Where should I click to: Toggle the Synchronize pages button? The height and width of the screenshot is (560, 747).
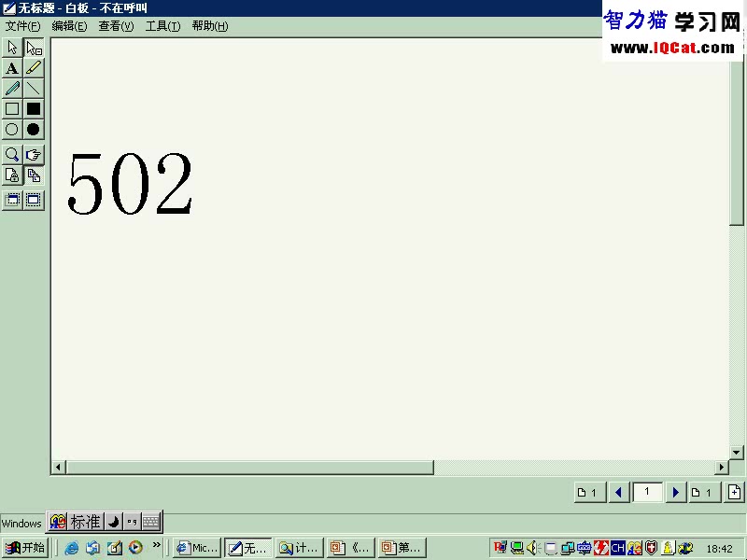(x=34, y=175)
